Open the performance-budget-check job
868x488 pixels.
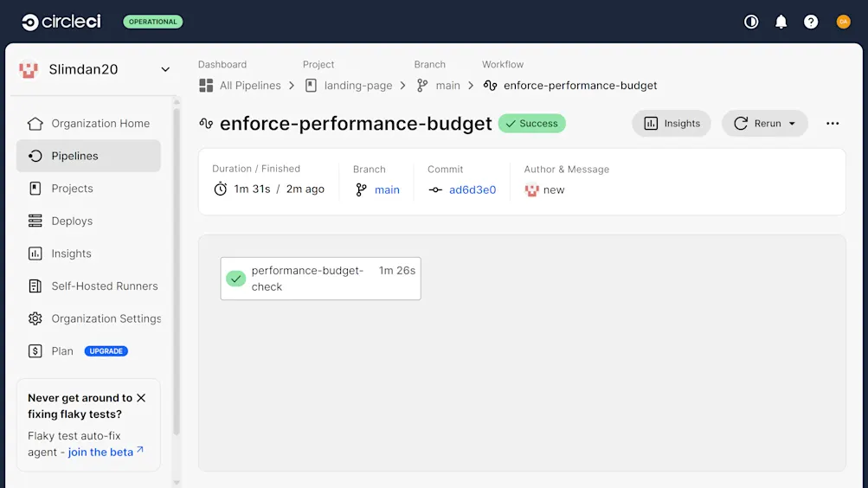click(x=320, y=279)
